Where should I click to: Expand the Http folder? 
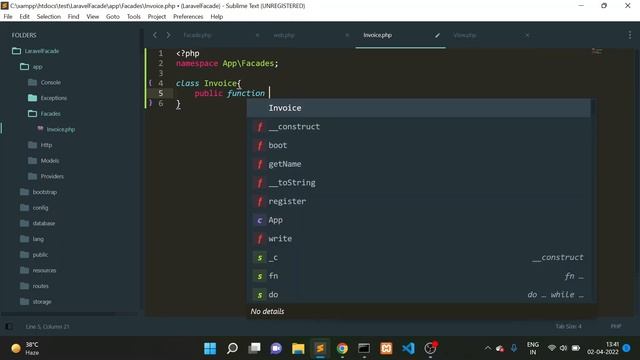(x=46, y=145)
